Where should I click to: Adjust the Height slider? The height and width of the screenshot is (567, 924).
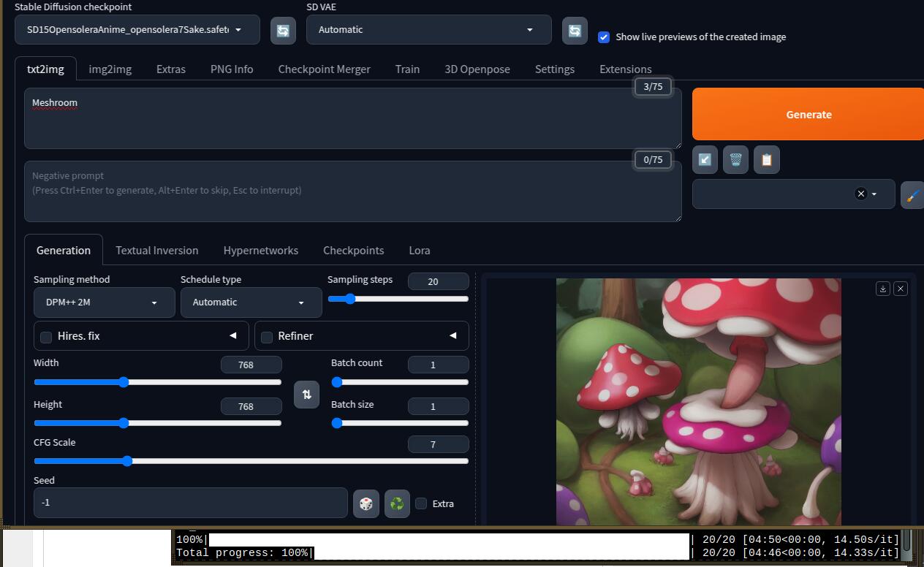click(x=157, y=423)
